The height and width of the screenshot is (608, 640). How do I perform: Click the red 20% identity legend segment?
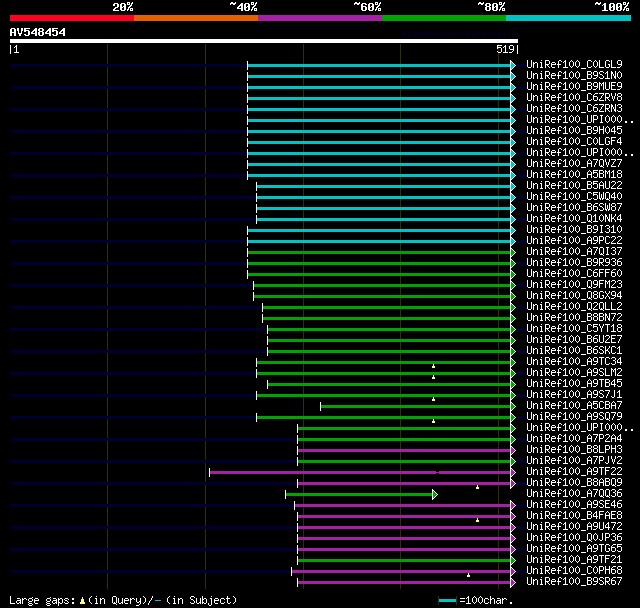pyautogui.click(x=72, y=18)
